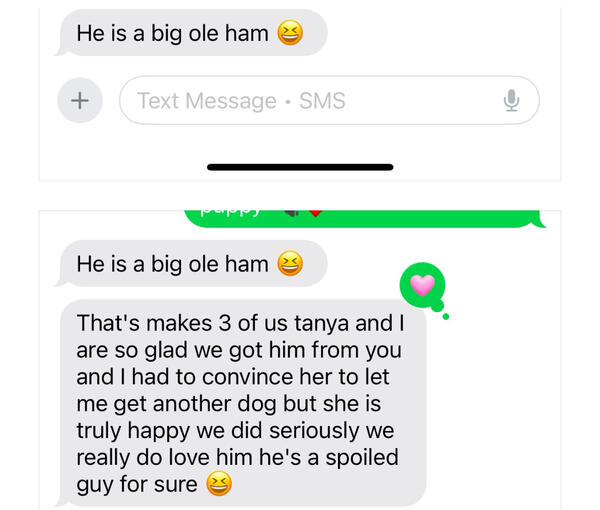Select 'He is a big ole ham' bubble below green message
This screenshot has height=510, width=600.
coord(191,264)
